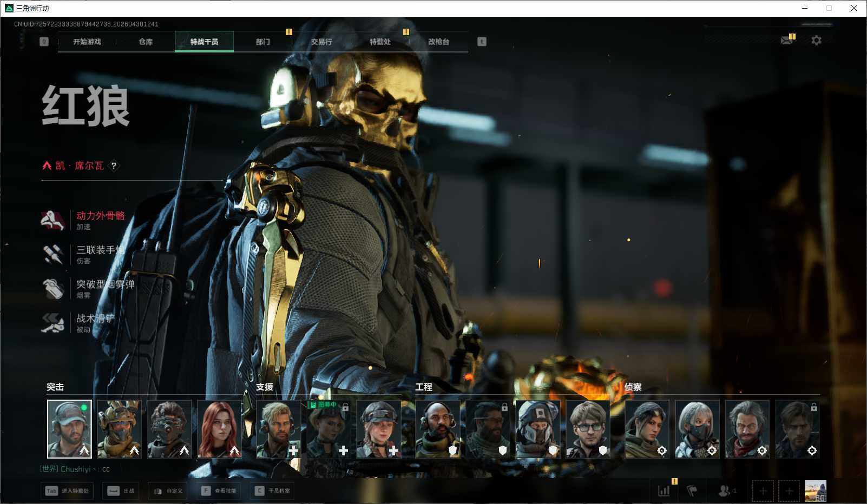The height and width of the screenshot is (504, 867).
Task: Click the 出战 deploy button
Action: pos(121,491)
